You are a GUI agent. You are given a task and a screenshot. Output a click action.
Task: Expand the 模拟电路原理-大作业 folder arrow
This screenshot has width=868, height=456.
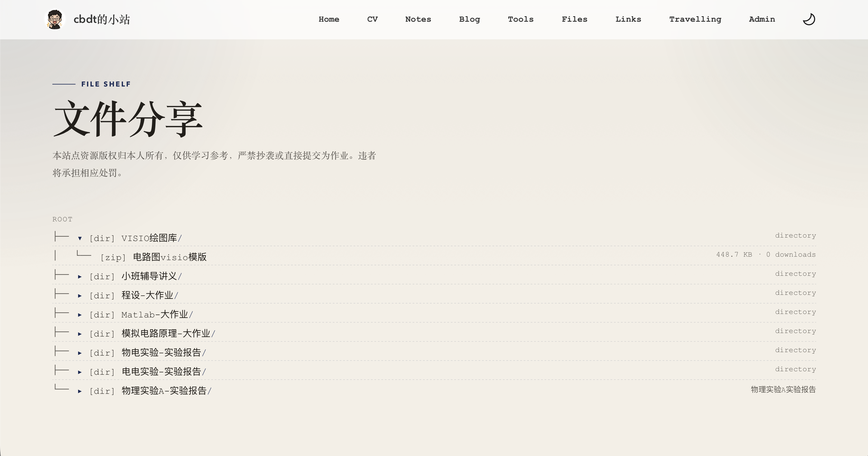(80, 334)
